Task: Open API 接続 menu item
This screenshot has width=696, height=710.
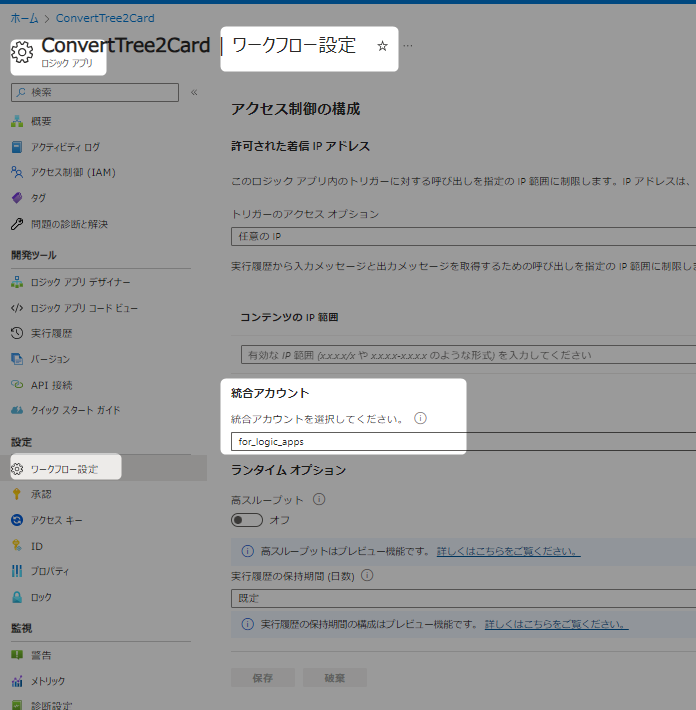Action: click(52, 385)
